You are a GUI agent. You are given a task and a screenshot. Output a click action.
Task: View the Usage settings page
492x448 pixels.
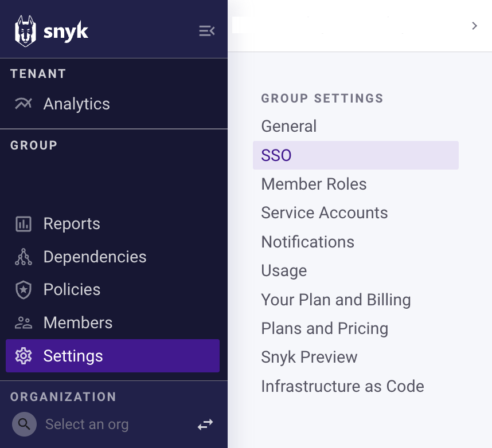284,270
